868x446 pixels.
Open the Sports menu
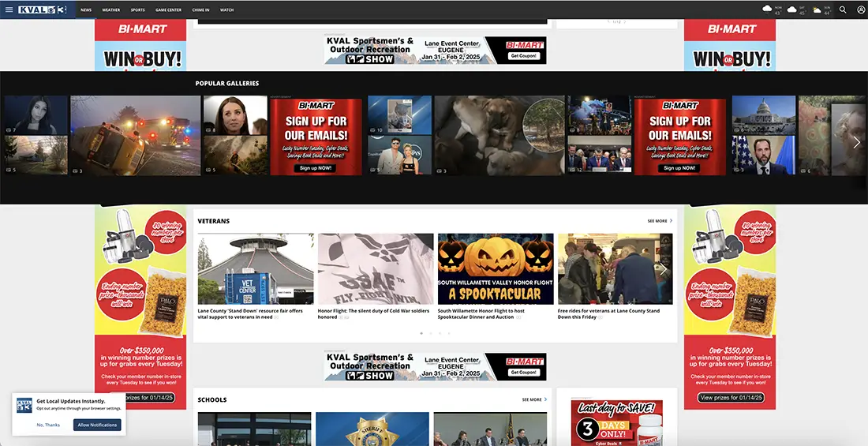click(138, 10)
